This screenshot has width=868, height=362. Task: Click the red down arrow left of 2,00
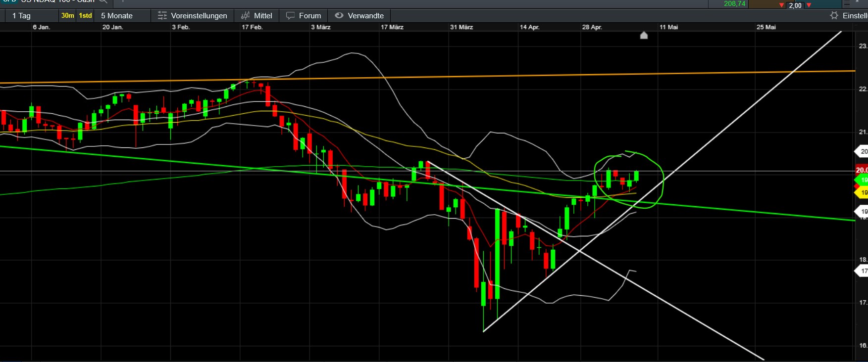[x=782, y=5]
